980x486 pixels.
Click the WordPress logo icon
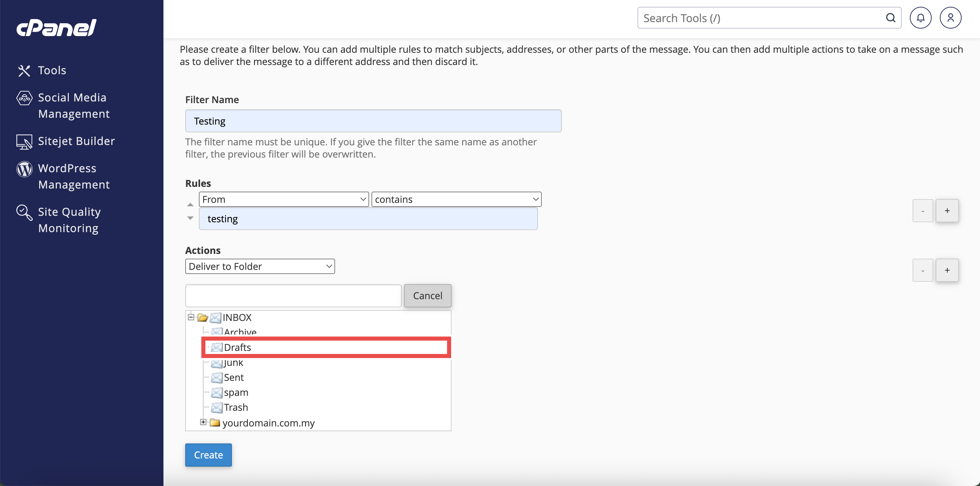click(x=24, y=169)
